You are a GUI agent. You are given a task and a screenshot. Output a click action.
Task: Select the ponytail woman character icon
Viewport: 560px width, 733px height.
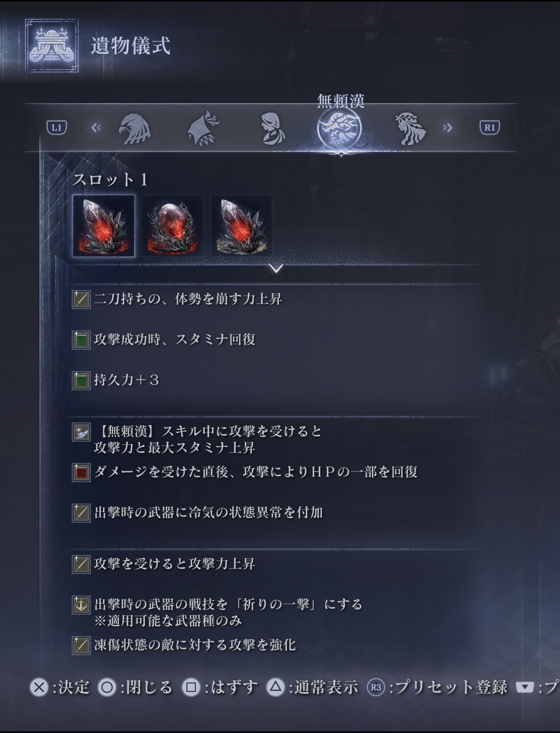pos(273,128)
